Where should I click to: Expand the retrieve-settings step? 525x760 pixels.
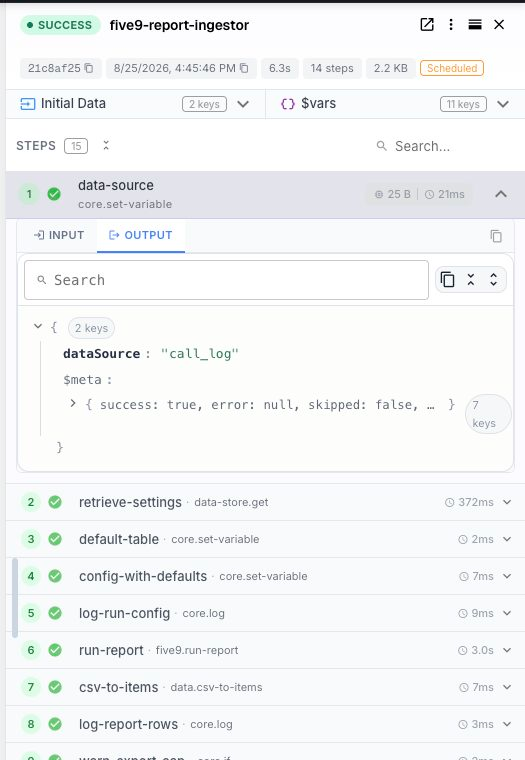pos(507,502)
